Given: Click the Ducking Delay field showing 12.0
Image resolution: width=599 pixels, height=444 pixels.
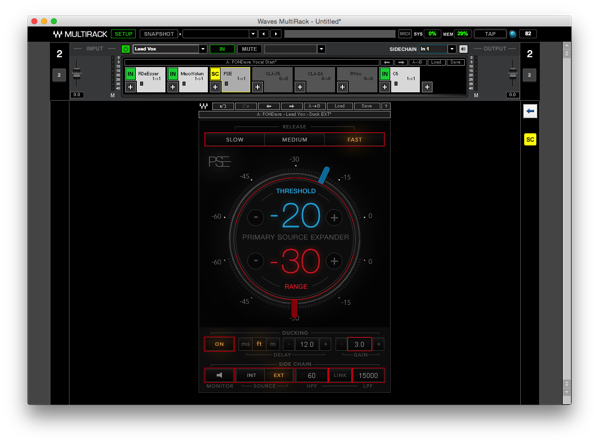Looking at the screenshot, I should click(x=307, y=344).
